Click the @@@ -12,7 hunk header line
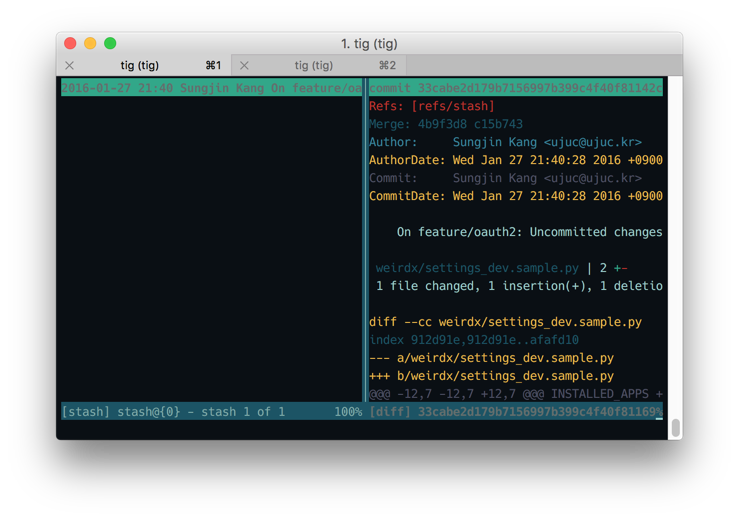This screenshot has width=739, height=520. click(x=516, y=394)
